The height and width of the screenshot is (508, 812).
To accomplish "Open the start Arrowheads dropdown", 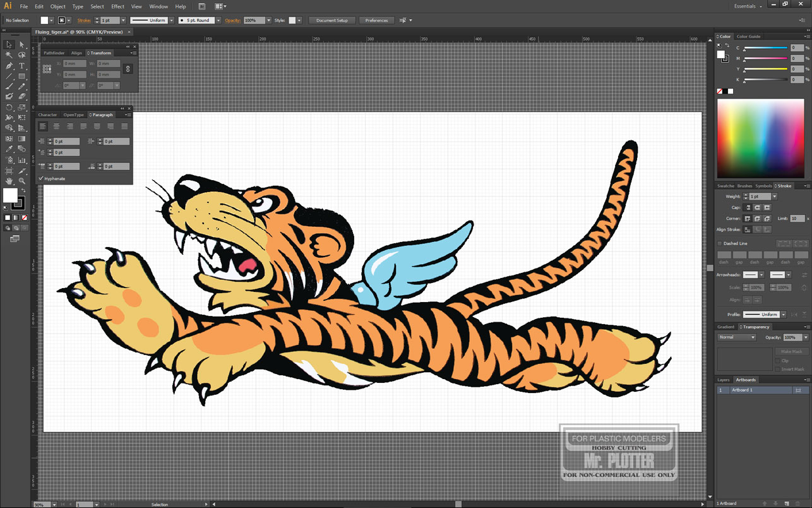I will (761, 275).
